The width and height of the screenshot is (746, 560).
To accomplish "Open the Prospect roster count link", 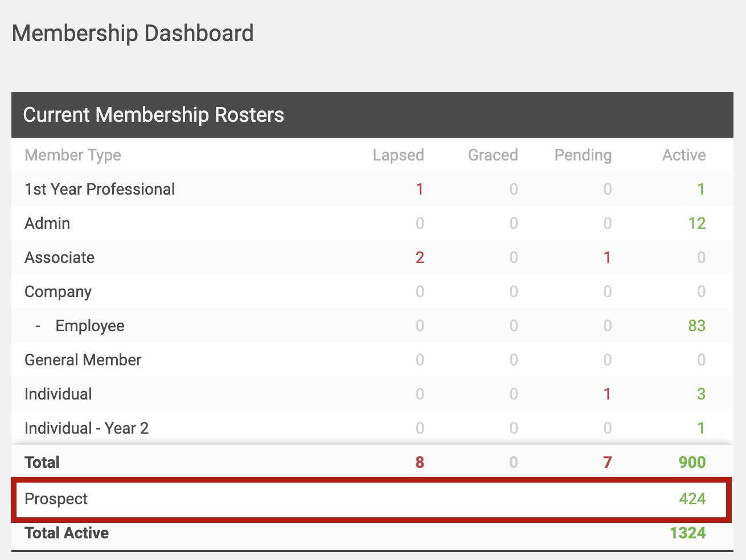I will tap(692, 499).
